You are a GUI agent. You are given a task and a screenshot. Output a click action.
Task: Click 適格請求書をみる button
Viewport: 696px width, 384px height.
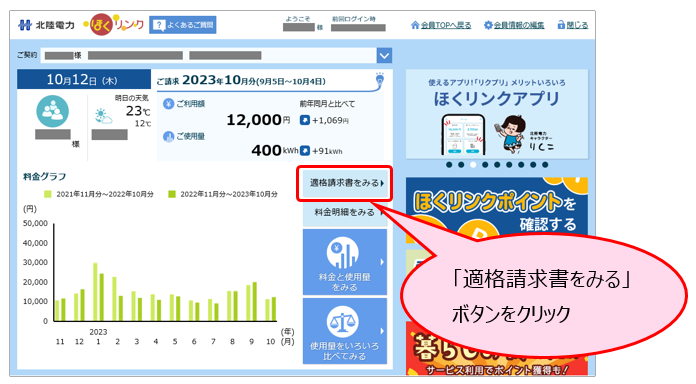[345, 183]
